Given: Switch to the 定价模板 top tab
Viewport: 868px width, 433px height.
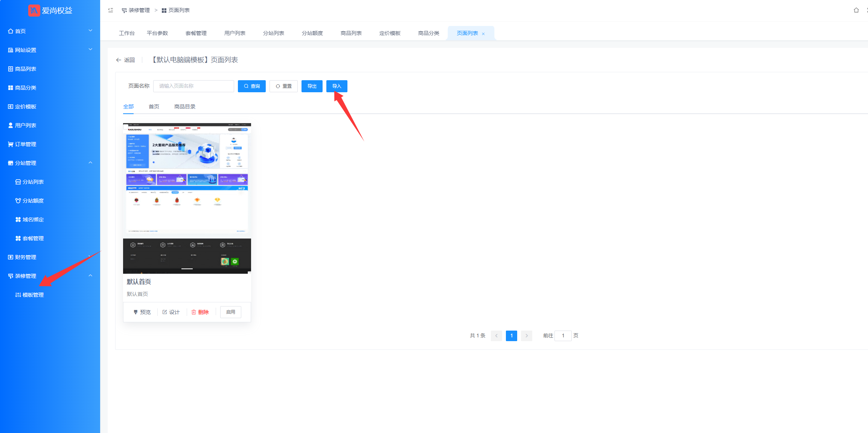Looking at the screenshot, I should (390, 33).
